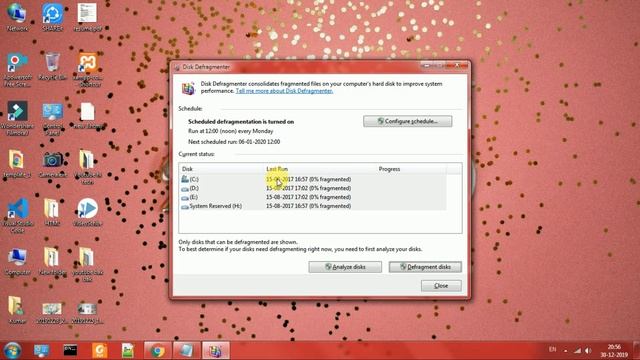
Task: Open the Apowersoft Free Screen Recorder shortcut
Action: point(17,69)
